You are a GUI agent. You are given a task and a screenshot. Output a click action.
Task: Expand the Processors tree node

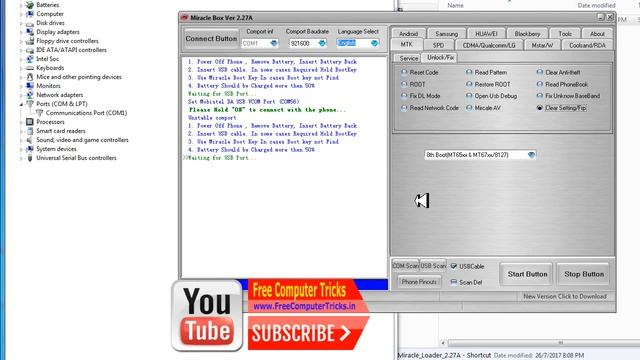[21, 122]
